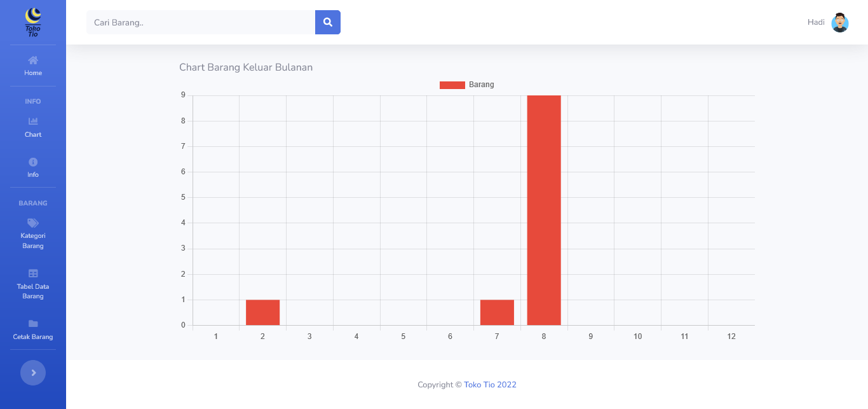The height and width of the screenshot is (409, 868).
Task: Select the Cetak Barang menu label
Action: [33, 337]
